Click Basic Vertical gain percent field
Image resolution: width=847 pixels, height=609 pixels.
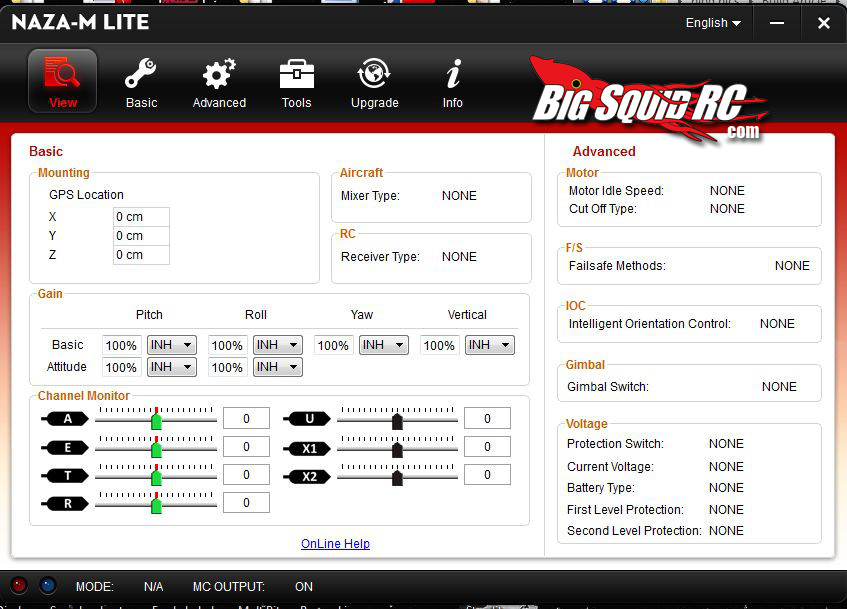(439, 345)
